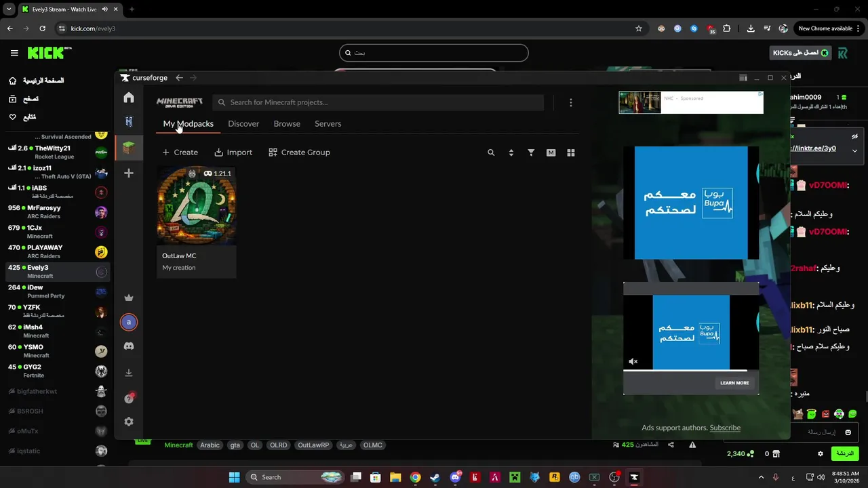The width and height of the screenshot is (868, 488).
Task: Select the Hytale game icon in CurseForge sidebar
Action: click(129, 121)
